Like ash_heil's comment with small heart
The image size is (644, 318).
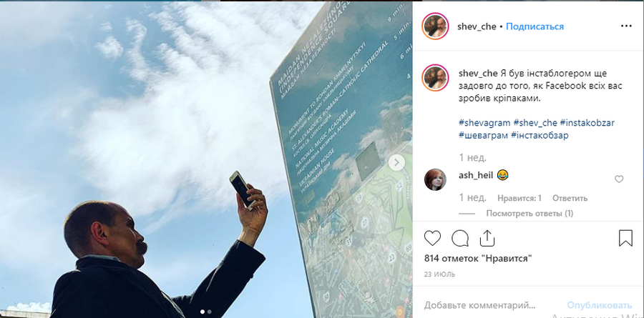click(619, 179)
